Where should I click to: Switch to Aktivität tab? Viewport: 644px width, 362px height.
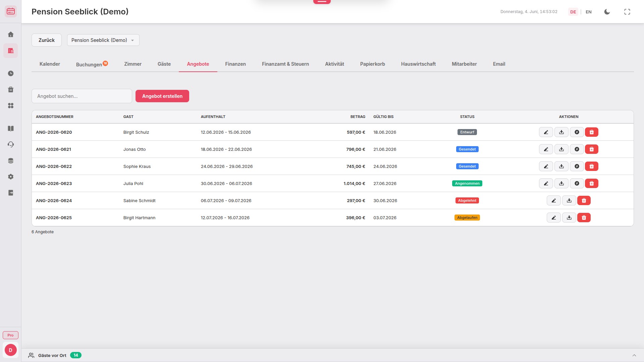click(334, 64)
